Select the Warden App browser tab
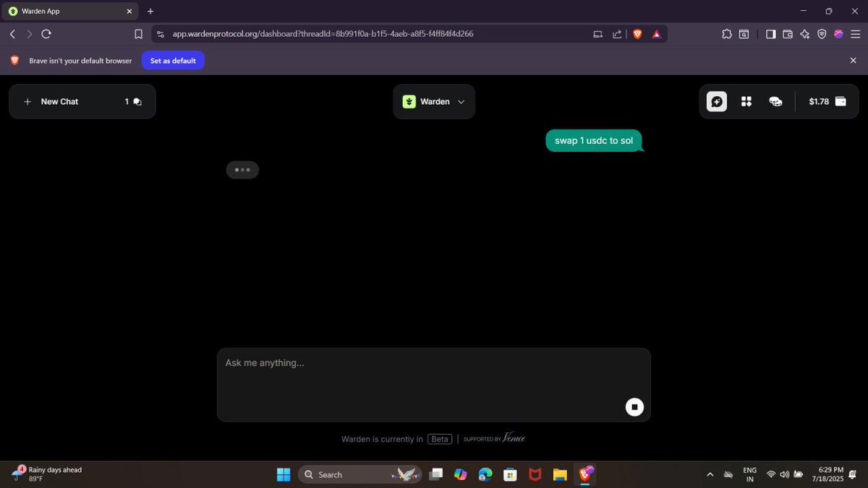Image resolution: width=868 pixels, height=488 pixels. [69, 12]
